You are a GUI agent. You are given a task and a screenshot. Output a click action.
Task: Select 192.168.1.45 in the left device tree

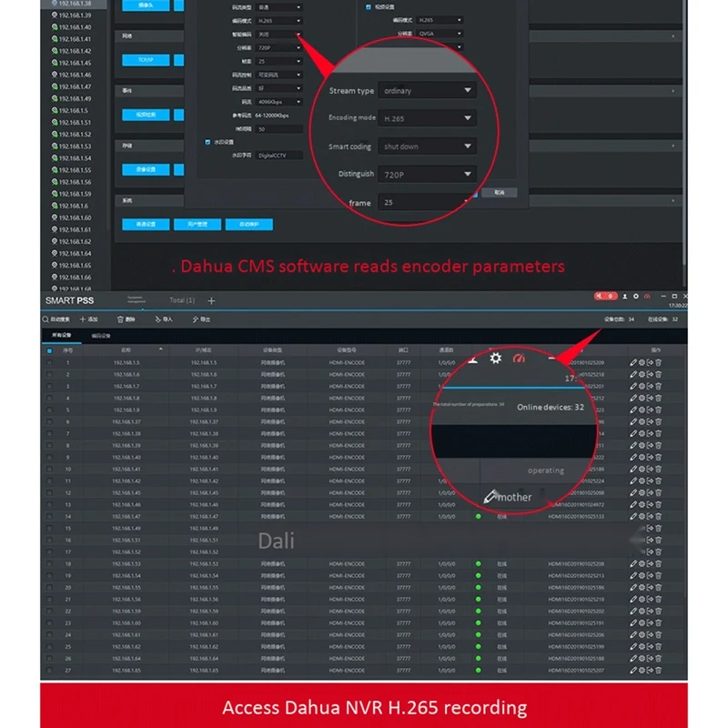pos(71,63)
